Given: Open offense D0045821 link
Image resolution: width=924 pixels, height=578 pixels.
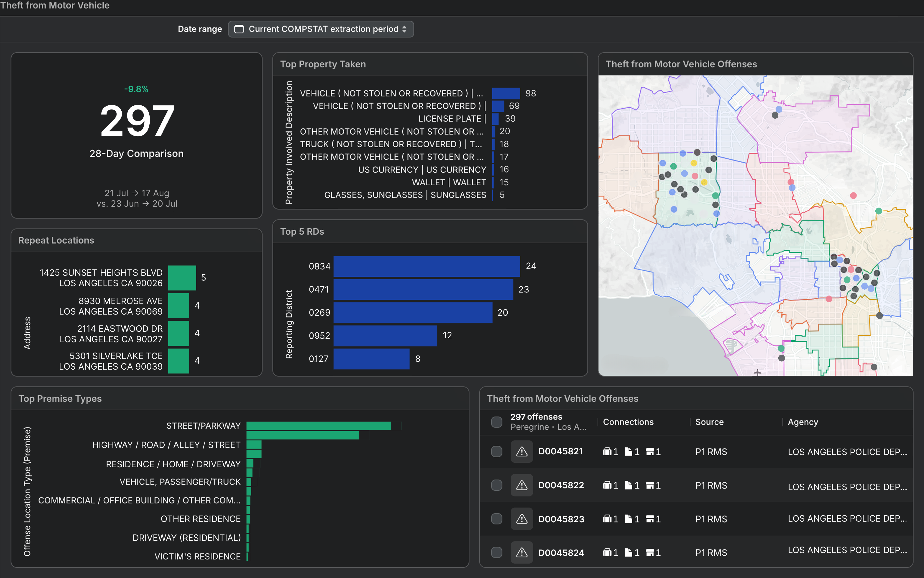Looking at the screenshot, I should point(561,451).
